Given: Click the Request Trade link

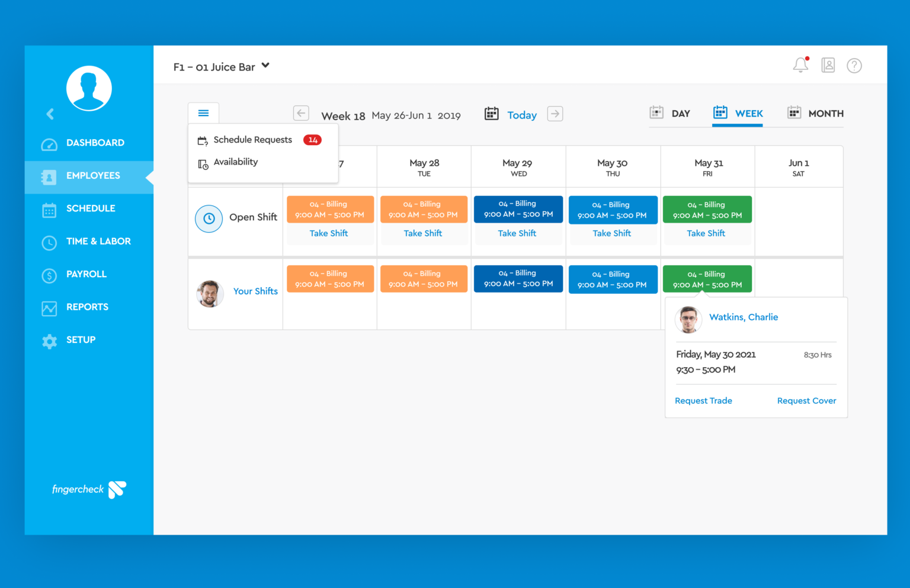Looking at the screenshot, I should point(703,400).
